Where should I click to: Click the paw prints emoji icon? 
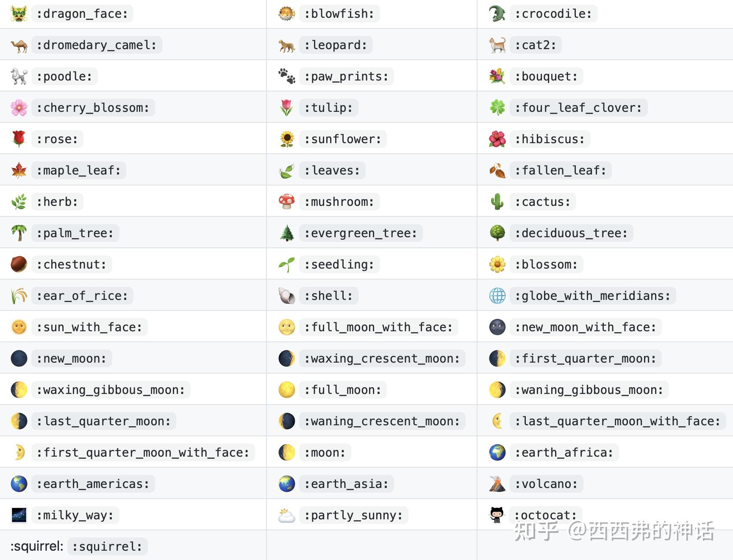coord(286,76)
